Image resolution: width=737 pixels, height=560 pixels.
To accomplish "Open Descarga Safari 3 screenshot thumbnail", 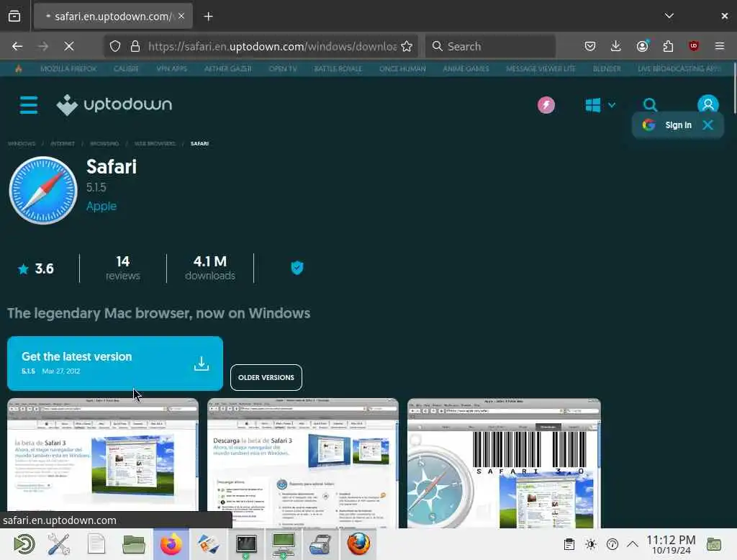I will (303, 463).
